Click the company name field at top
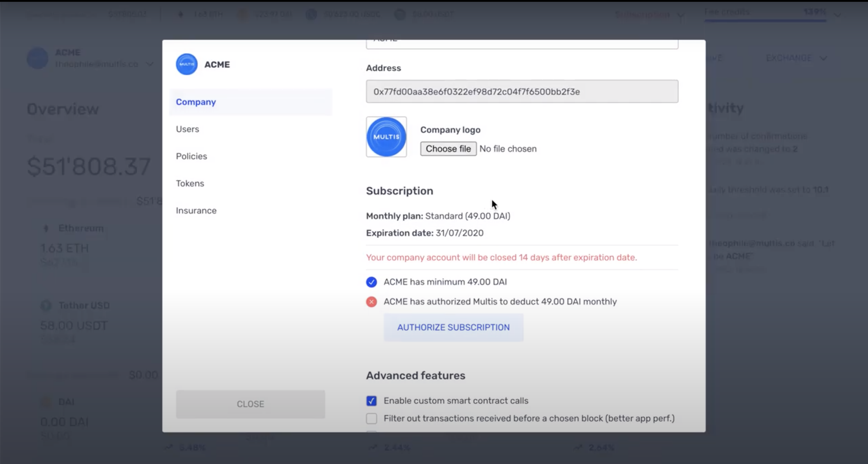 pyautogui.click(x=522, y=44)
